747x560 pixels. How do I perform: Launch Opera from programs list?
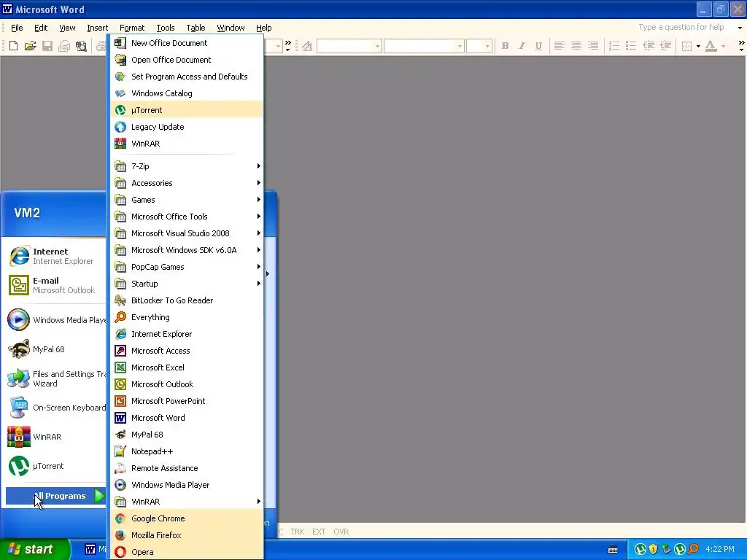pos(187,552)
